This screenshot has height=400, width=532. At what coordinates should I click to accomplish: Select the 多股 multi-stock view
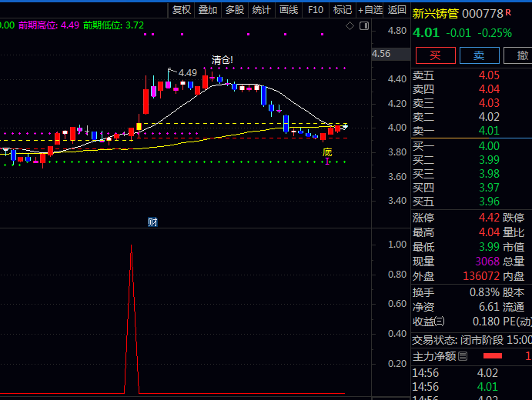[235, 10]
